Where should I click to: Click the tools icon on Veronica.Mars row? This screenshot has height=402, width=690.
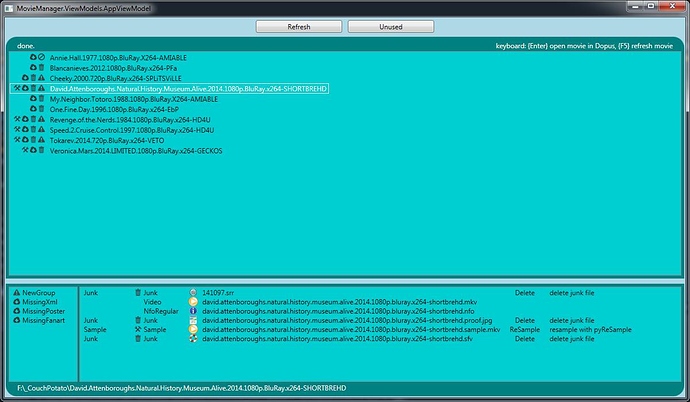(25, 150)
